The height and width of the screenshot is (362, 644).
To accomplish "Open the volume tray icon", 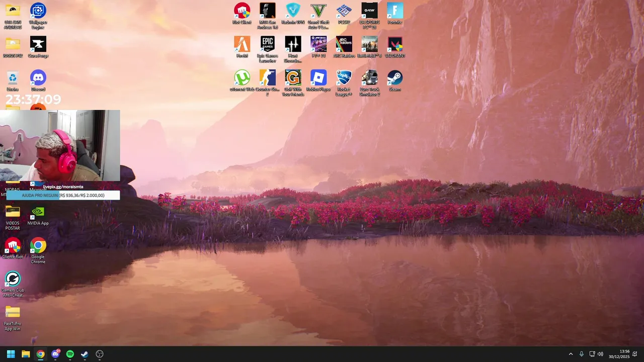I will (x=600, y=354).
